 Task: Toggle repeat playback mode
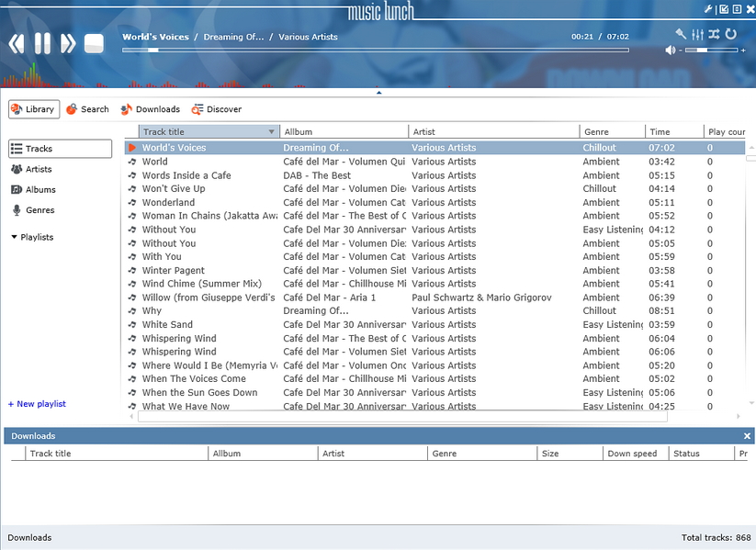731,34
